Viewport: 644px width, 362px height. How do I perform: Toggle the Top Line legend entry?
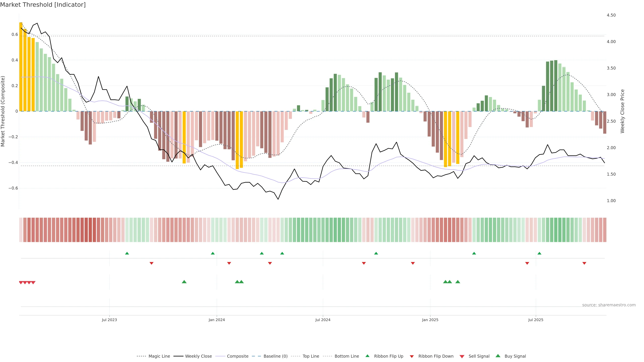311,356
